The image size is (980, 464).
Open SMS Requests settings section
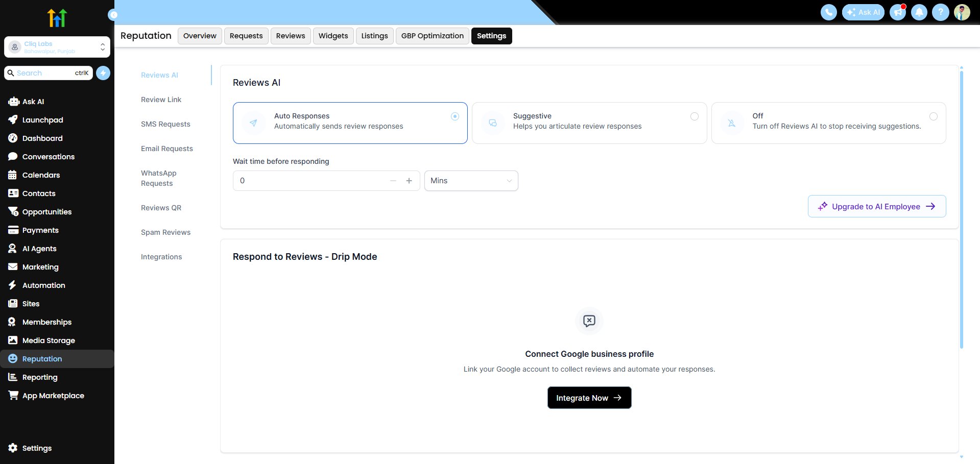click(165, 124)
